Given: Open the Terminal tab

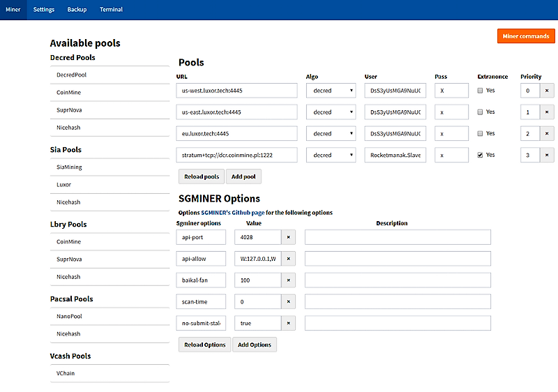Looking at the screenshot, I should point(111,10).
